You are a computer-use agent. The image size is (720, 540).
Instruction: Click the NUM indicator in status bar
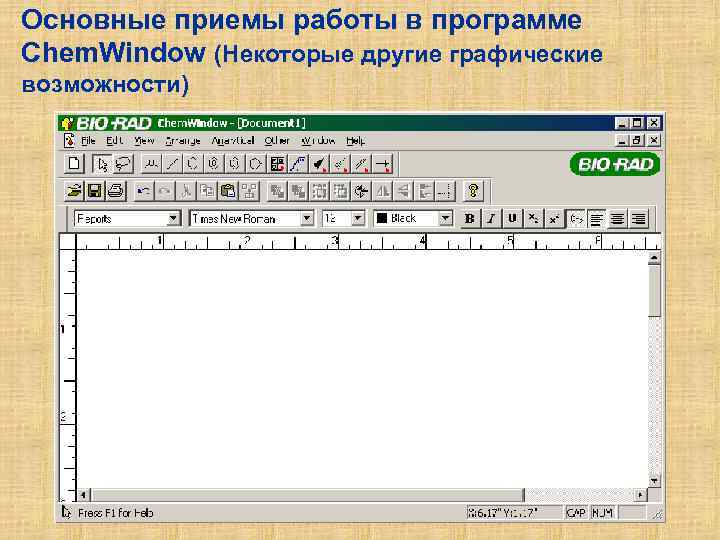[602, 512]
